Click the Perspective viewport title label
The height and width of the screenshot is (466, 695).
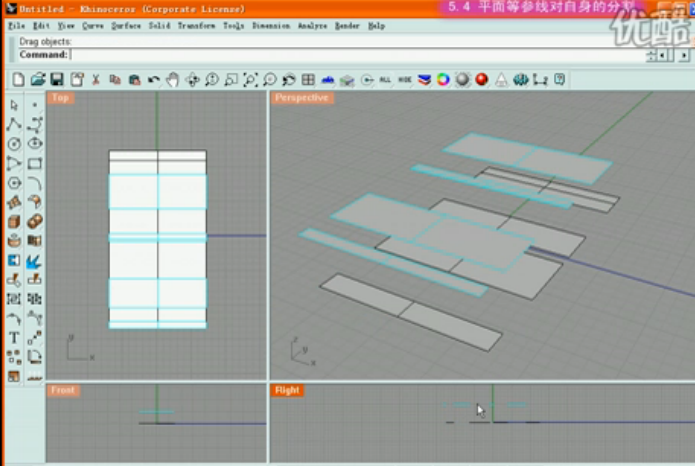coord(302,98)
